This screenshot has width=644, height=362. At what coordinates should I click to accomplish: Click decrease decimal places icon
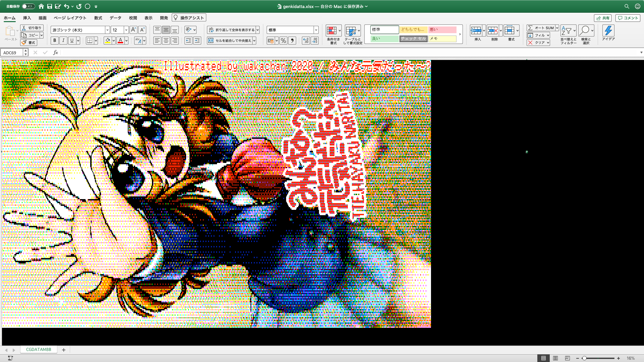[x=314, y=41]
